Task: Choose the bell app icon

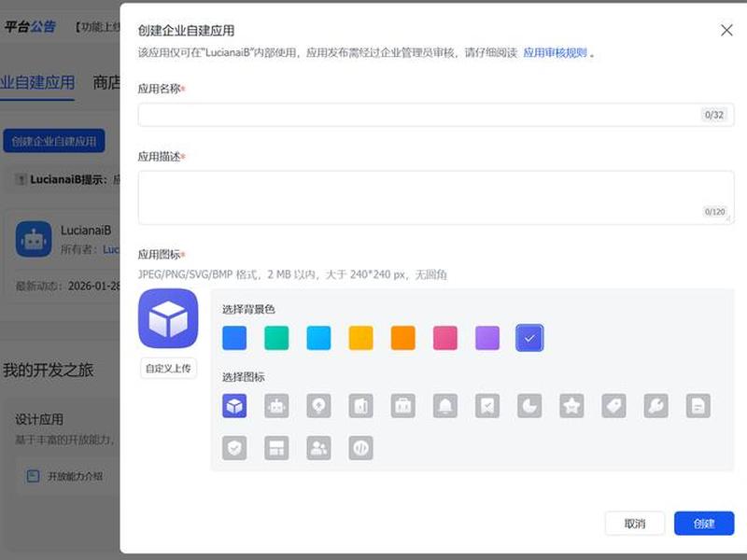Action: [x=445, y=406]
